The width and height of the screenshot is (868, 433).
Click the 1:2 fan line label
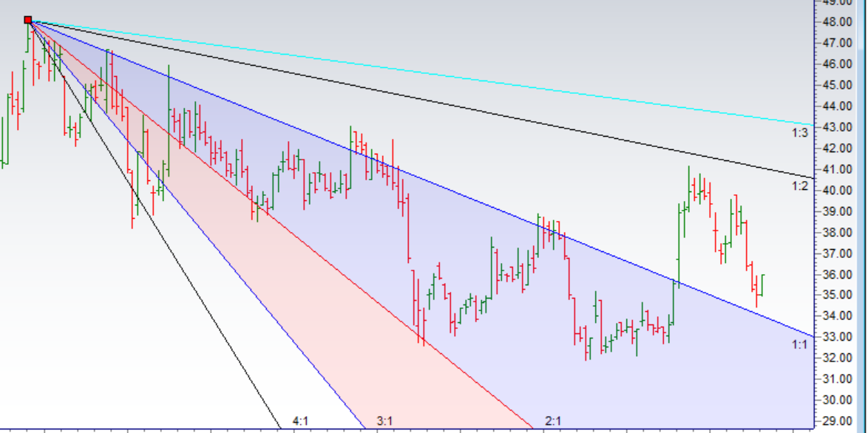pos(799,186)
